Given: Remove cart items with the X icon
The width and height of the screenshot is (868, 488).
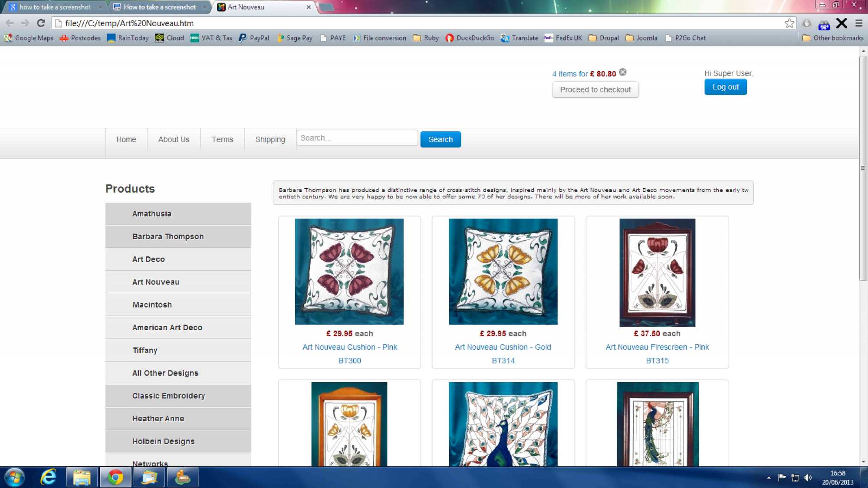Looking at the screenshot, I should click(x=622, y=72).
